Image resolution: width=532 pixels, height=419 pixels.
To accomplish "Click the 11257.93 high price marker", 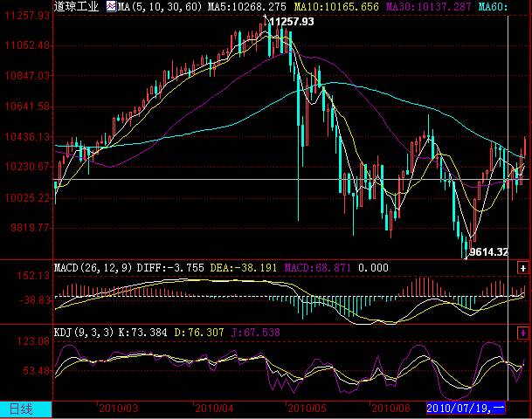I will pyautogui.click(x=292, y=22).
